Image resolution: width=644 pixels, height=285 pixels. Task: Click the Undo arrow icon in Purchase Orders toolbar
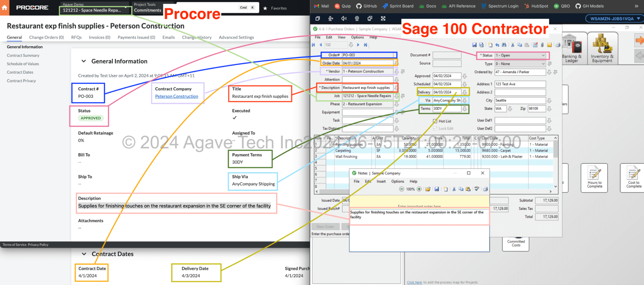(497, 45)
